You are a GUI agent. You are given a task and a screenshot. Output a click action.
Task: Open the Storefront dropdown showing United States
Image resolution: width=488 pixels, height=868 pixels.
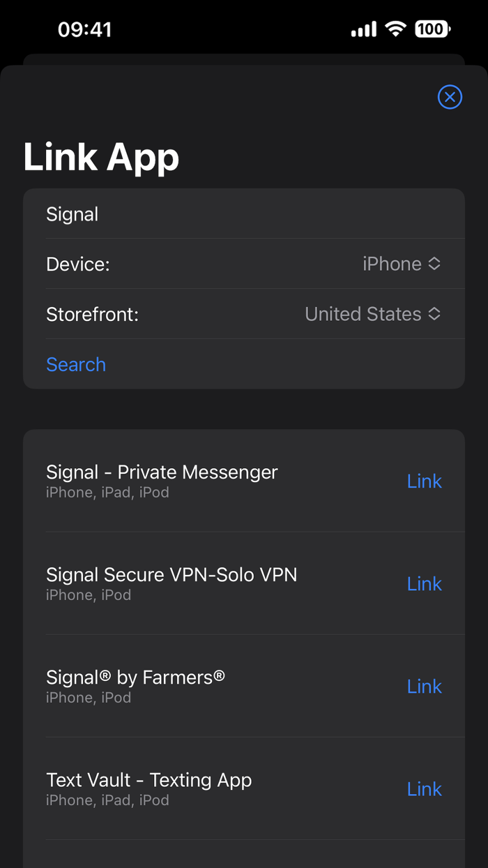click(372, 314)
